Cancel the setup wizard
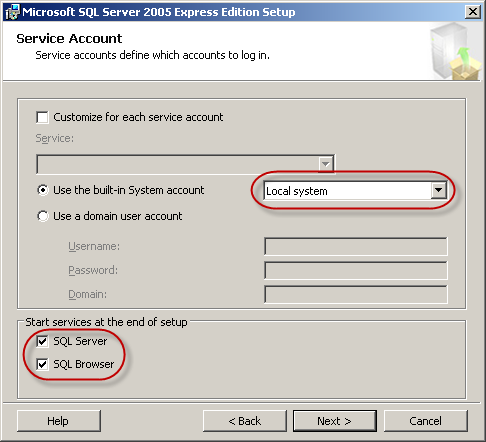The width and height of the screenshot is (486, 442). (x=426, y=421)
